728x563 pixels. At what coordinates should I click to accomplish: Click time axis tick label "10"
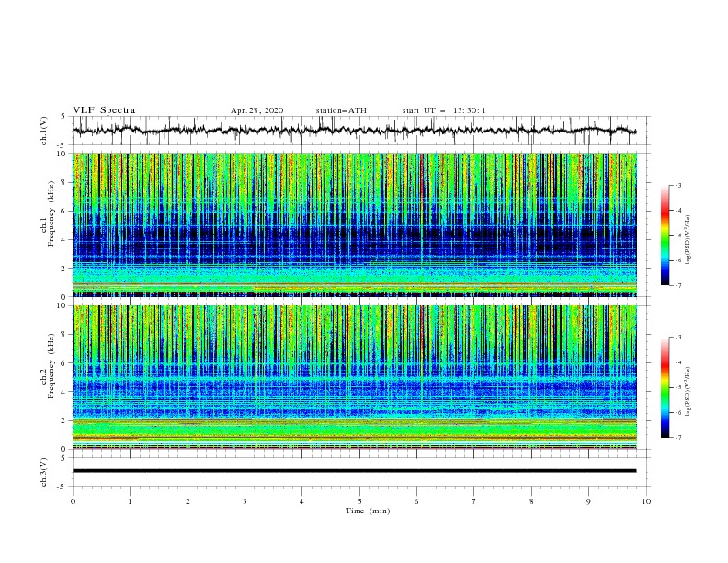pyautogui.click(x=646, y=501)
